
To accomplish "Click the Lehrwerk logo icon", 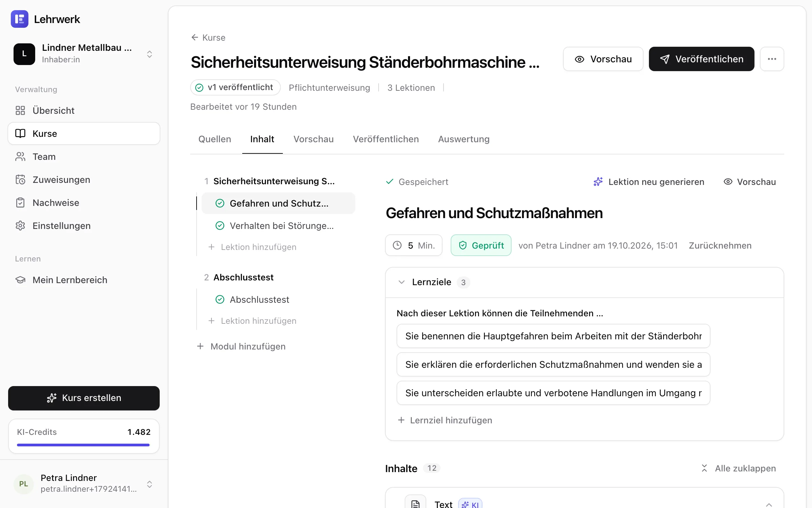I will click(x=20, y=19).
